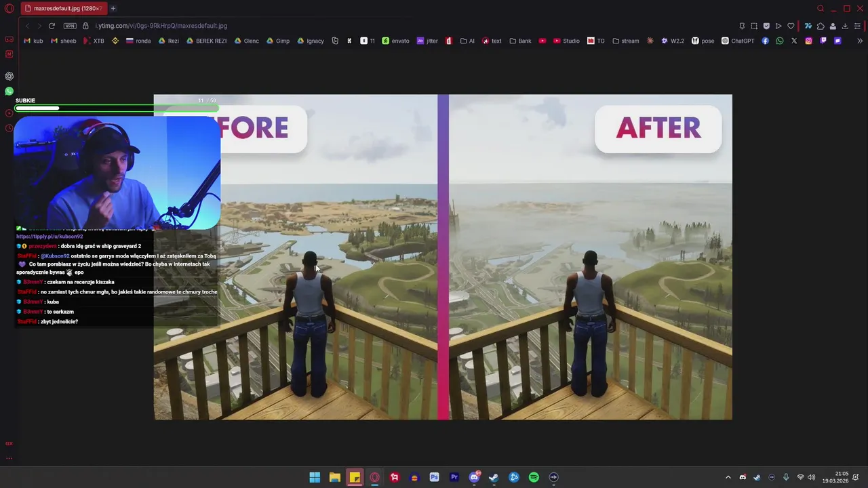Image resolution: width=868 pixels, height=488 pixels.
Task: Open the ChatGPT bookmark
Action: click(x=738, y=41)
